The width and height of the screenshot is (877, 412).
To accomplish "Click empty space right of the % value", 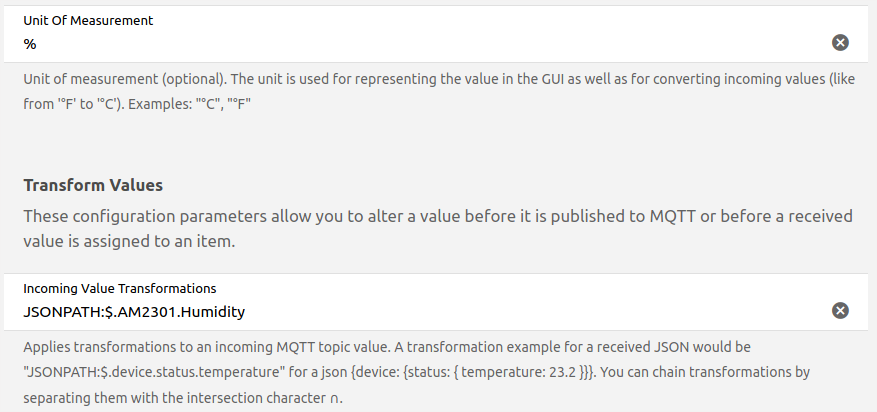I will (400, 43).
